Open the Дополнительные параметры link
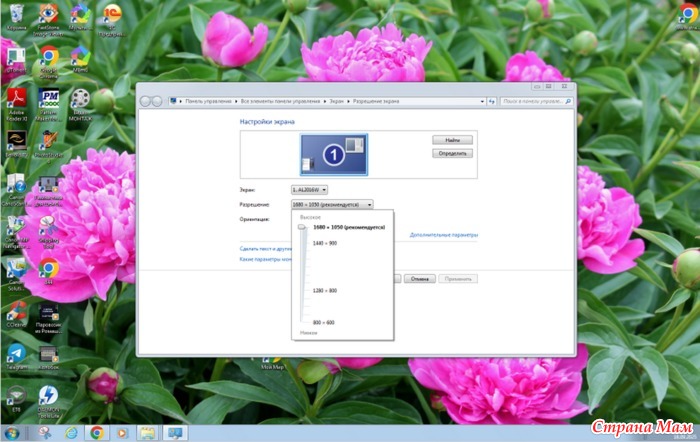The height and width of the screenshot is (442, 700). click(443, 235)
